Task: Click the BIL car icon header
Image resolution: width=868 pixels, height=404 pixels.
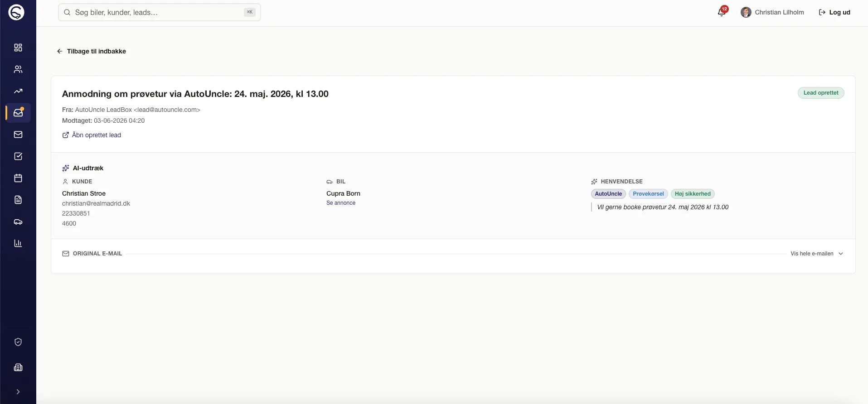Action: pyautogui.click(x=330, y=182)
